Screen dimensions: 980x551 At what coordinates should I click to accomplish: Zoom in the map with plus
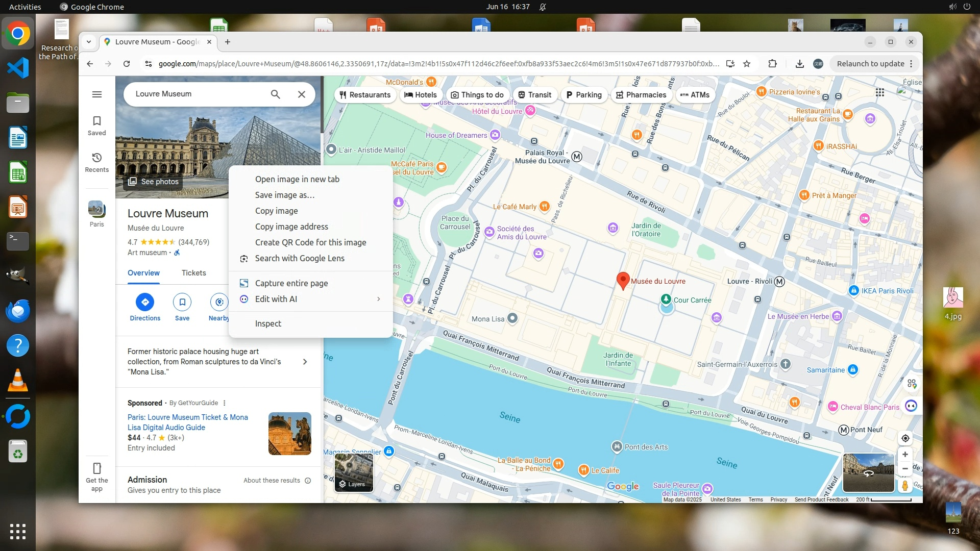[x=905, y=455]
